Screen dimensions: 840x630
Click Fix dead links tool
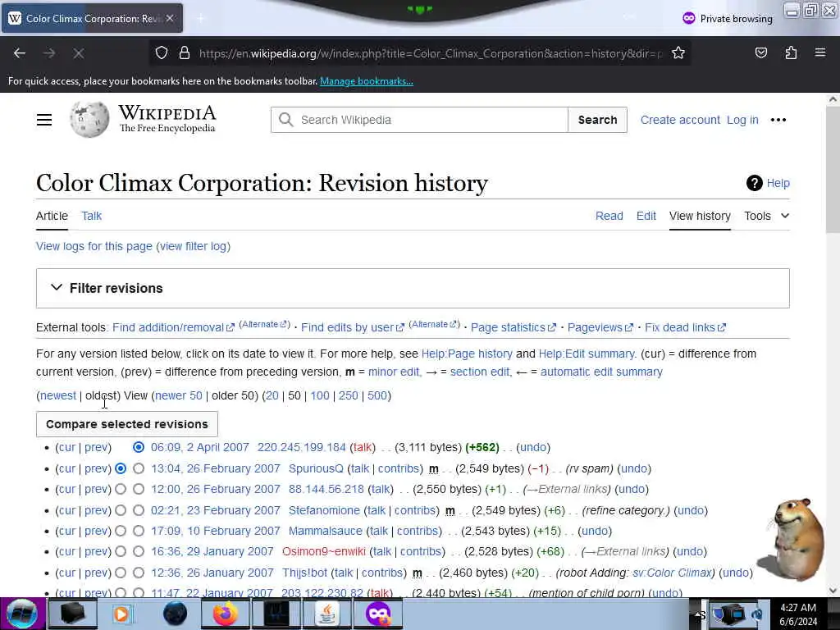point(685,327)
